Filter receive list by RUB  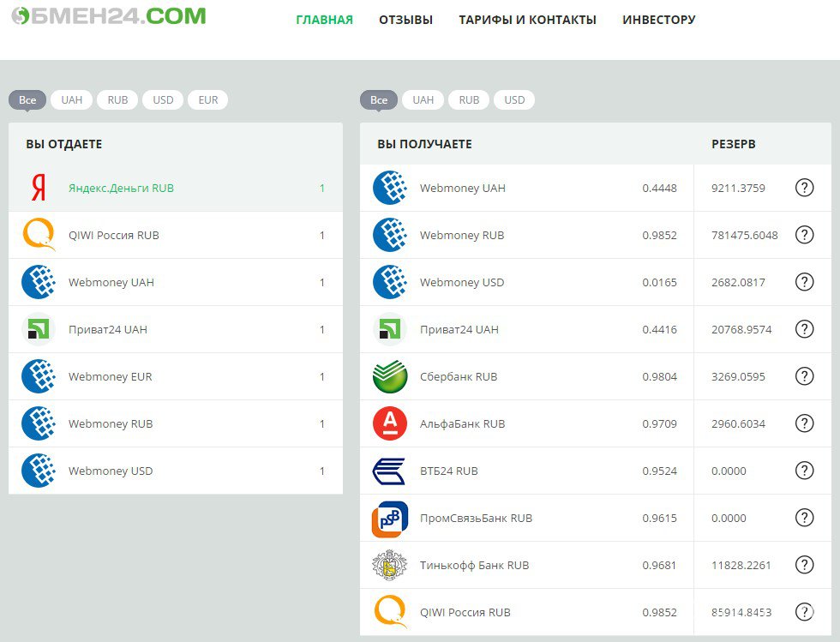(x=469, y=99)
